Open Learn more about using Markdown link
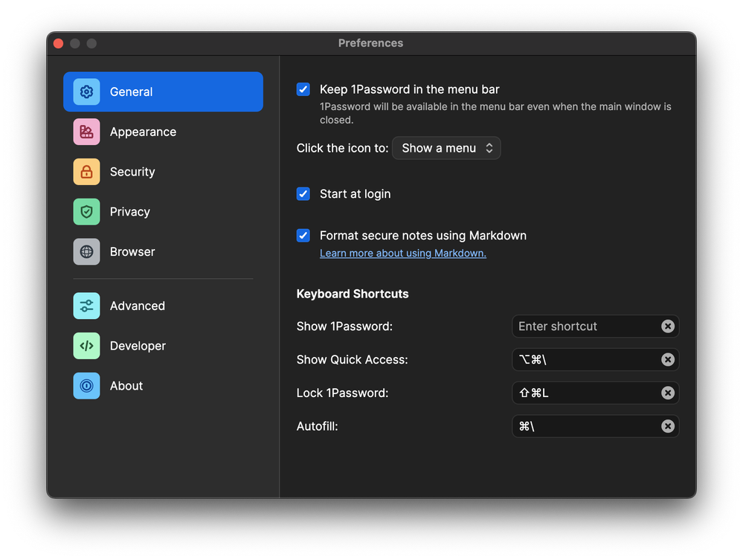This screenshot has width=743, height=560. coord(402,254)
